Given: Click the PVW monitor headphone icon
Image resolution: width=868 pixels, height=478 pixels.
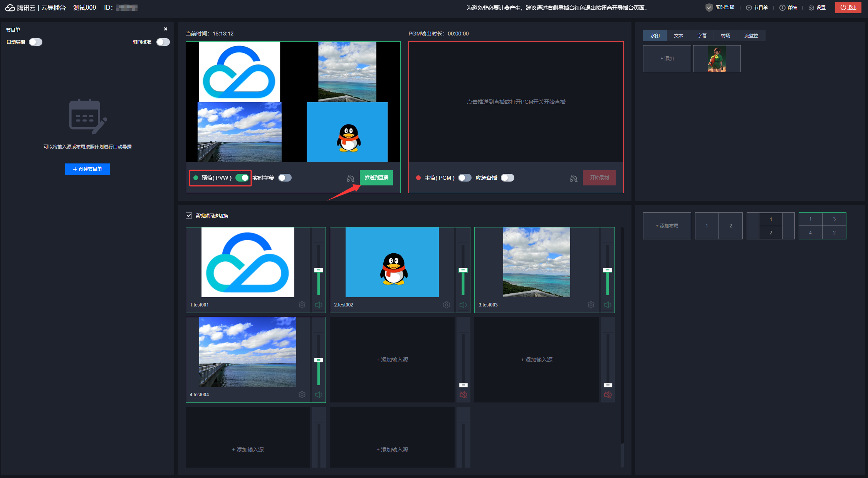Looking at the screenshot, I should click(351, 178).
